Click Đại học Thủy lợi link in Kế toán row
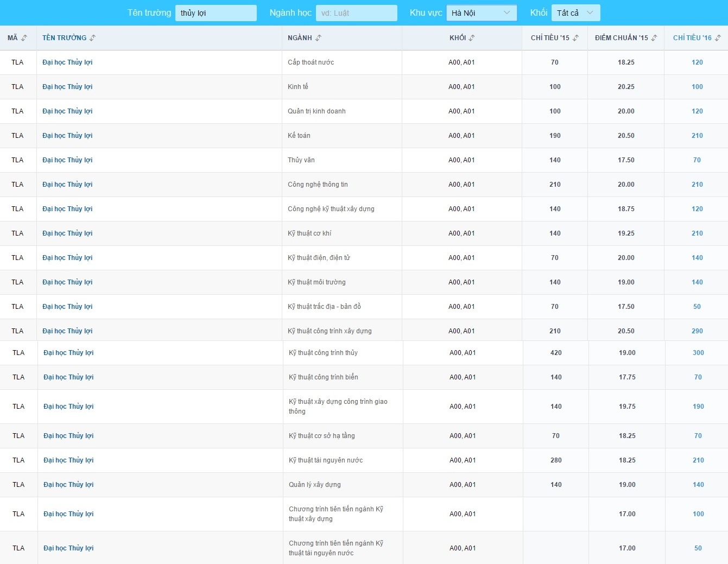Image resolution: width=728 pixels, height=564 pixels. (67, 136)
